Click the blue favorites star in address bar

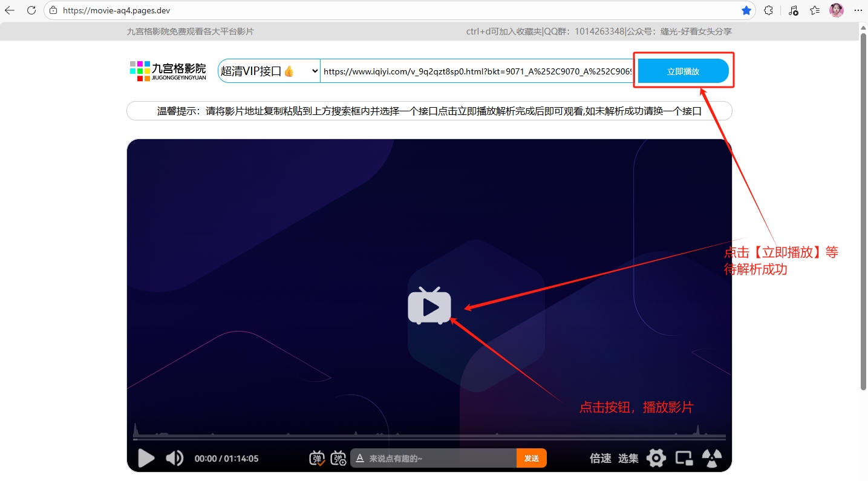[746, 10]
